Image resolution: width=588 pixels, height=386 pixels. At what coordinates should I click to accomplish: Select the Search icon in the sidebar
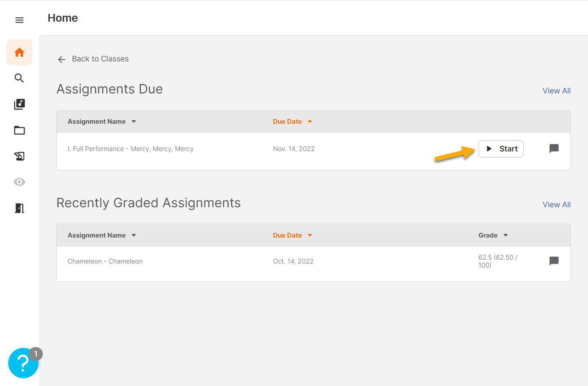[x=19, y=78]
